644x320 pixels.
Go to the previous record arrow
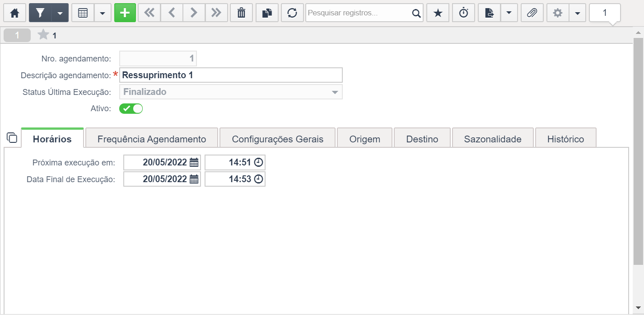coord(172,13)
